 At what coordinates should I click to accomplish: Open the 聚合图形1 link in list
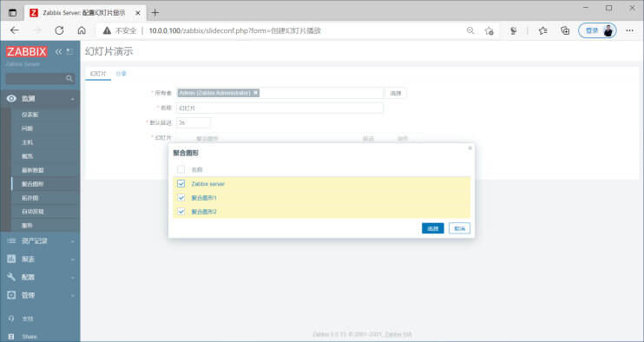click(204, 198)
